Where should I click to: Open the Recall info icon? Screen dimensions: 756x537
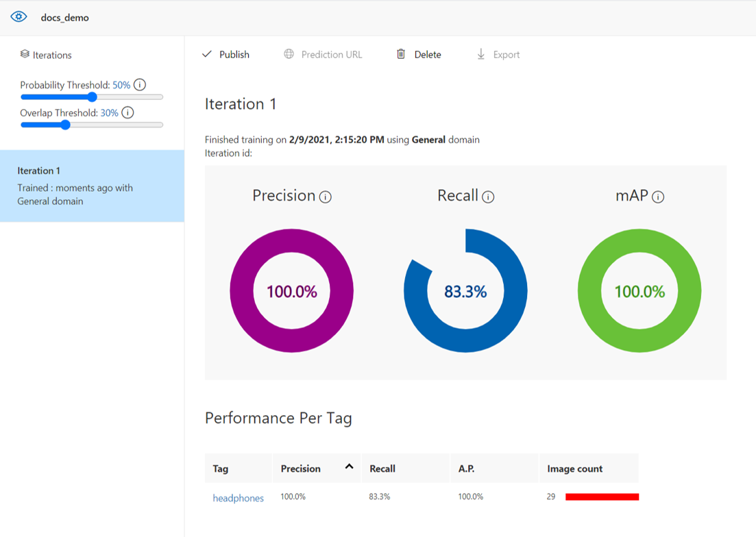coord(488,197)
